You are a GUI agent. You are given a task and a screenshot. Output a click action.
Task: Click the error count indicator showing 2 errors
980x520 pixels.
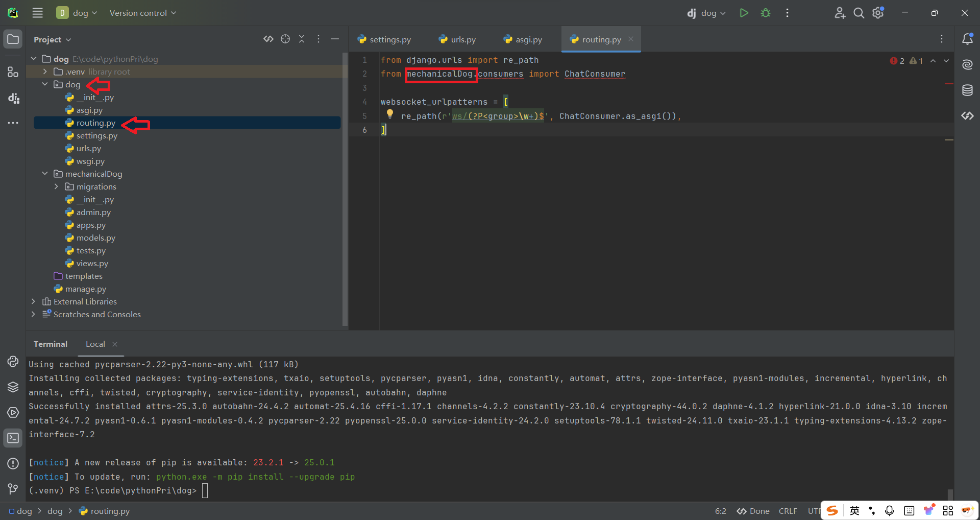pos(897,60)
